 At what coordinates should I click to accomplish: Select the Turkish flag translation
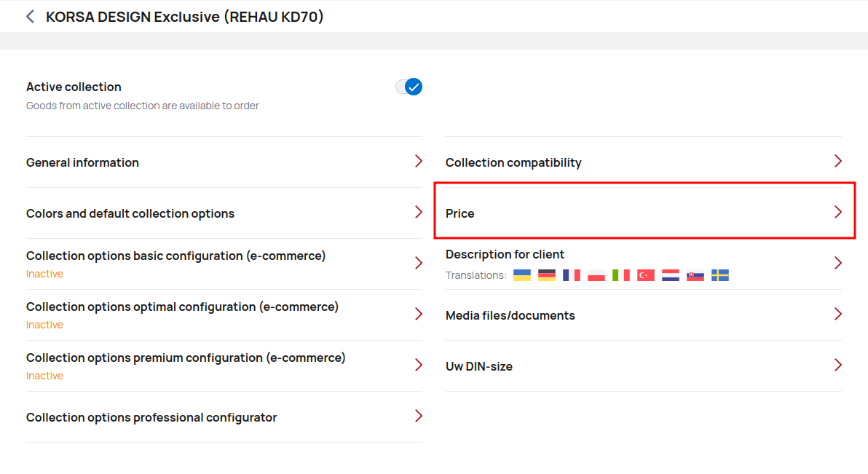(646, 275)
